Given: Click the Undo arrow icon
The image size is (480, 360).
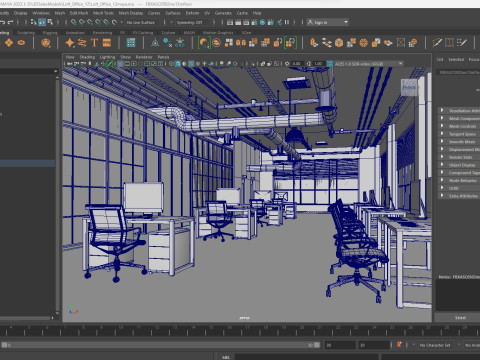Looking at the screenshot, I should (x=2, y=22).
